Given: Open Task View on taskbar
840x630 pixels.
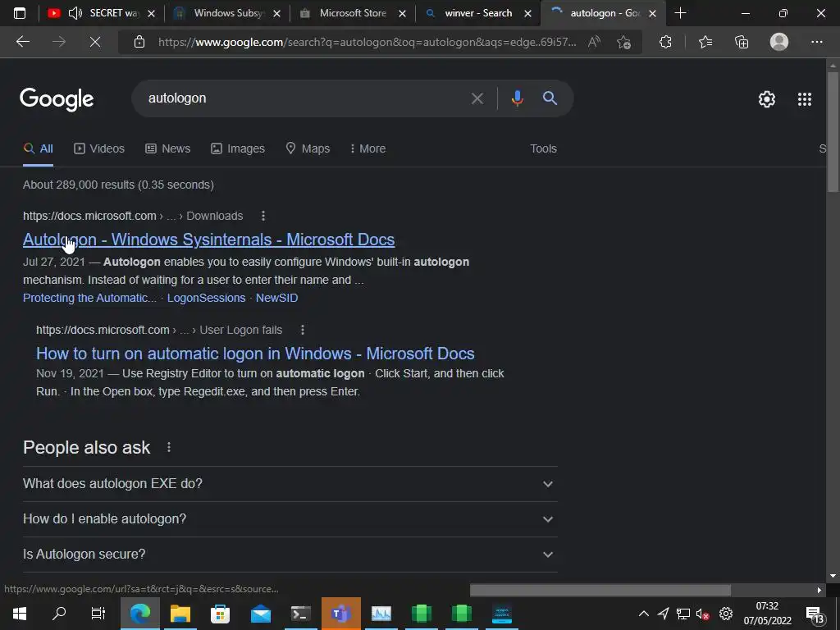Looking at the screenshot, I should 98,614.
